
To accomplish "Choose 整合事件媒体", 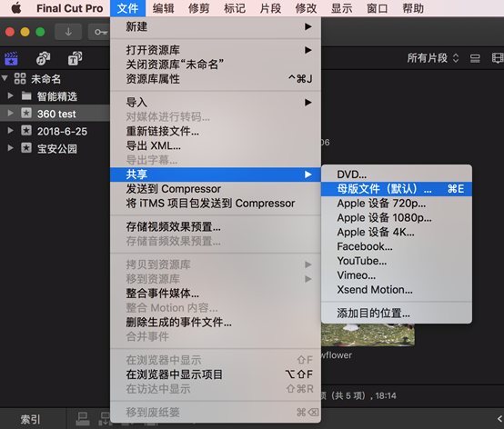I will click(x=216, y=294).
